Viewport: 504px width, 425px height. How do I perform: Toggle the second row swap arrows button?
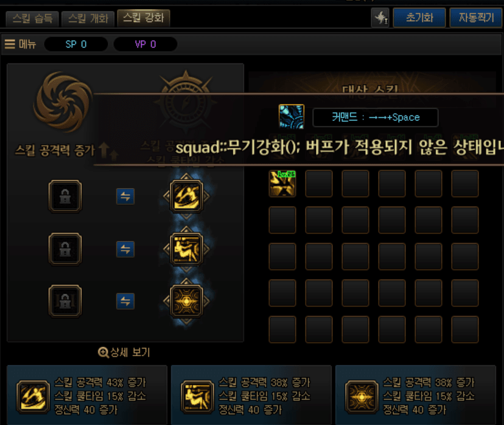click(x=125, y=249)
